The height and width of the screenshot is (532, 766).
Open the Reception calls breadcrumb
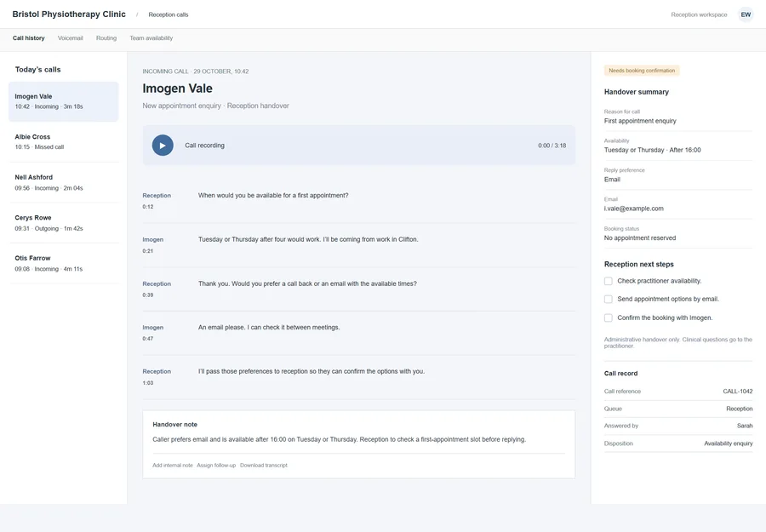coord(168,14)
